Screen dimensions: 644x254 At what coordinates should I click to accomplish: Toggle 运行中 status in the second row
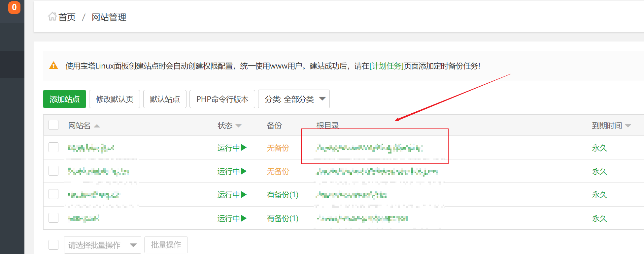point(232,171)
